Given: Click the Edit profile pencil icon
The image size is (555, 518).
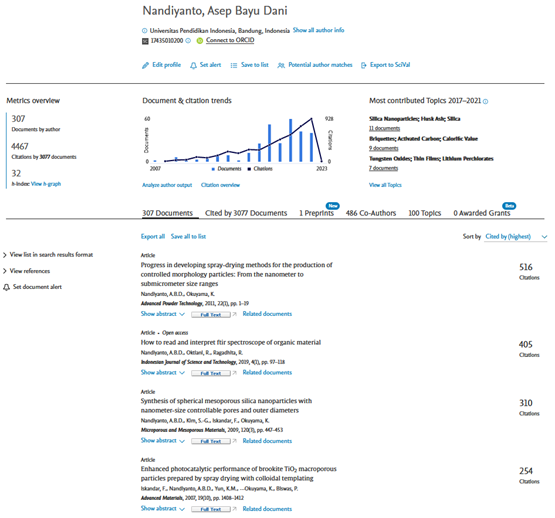Looking at the screenshot, I should 145,66.
